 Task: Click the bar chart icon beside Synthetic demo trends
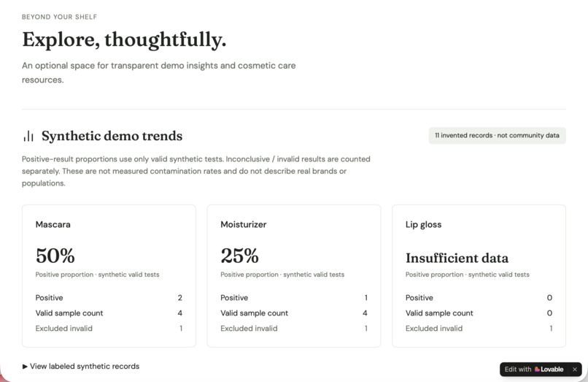tap(28, 136)
